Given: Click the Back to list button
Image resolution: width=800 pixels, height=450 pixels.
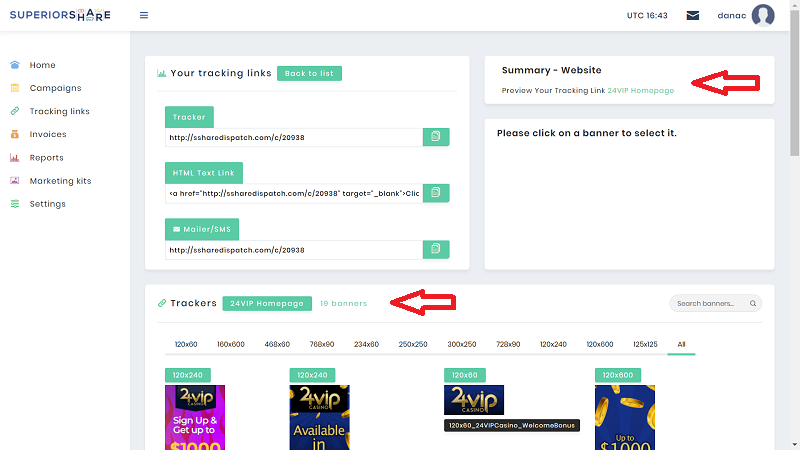Looking at the screenshot, I should coord(309,73).
